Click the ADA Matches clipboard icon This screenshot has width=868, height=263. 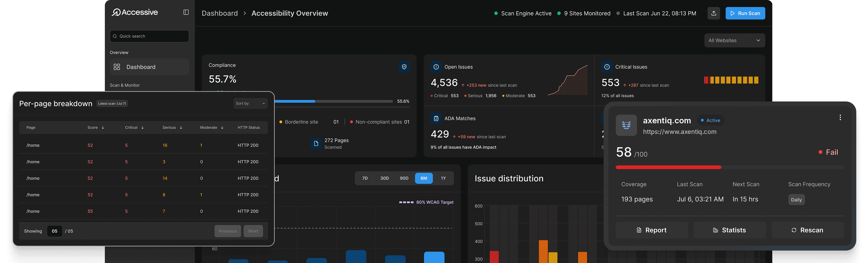[x=436, y=118]
